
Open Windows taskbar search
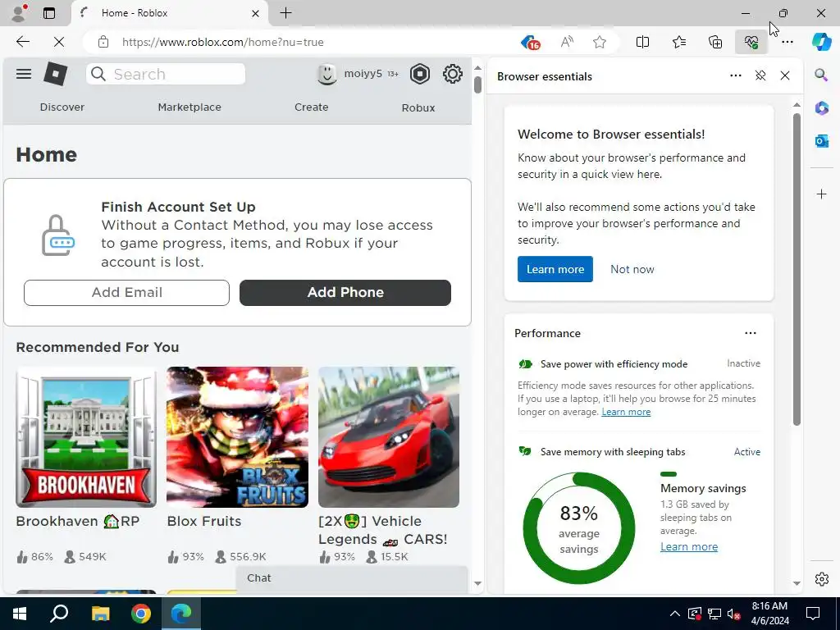tap(59, 614)
